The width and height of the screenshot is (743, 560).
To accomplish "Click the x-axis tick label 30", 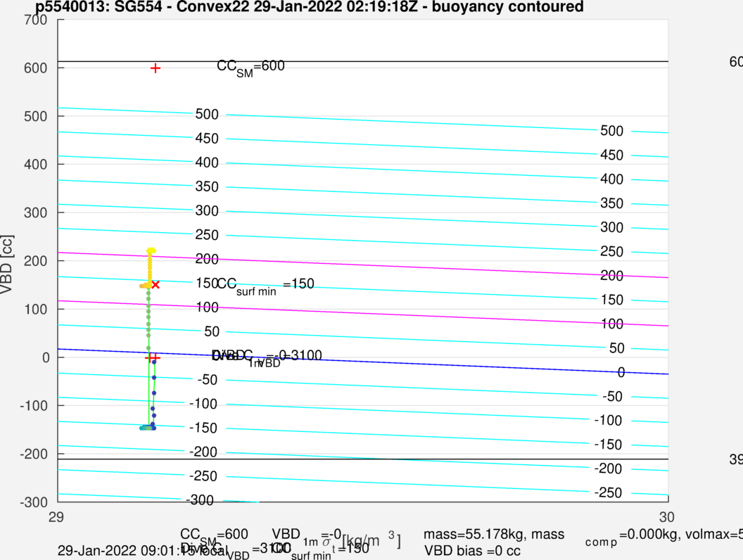I will [x=667, y=517].
